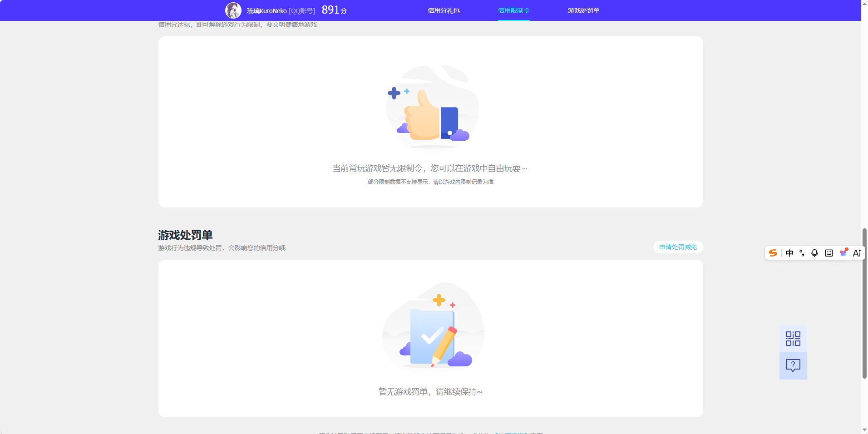Click subtitle 游戏行为违规导致处罚
868x434 pixels.
(190, 248)
